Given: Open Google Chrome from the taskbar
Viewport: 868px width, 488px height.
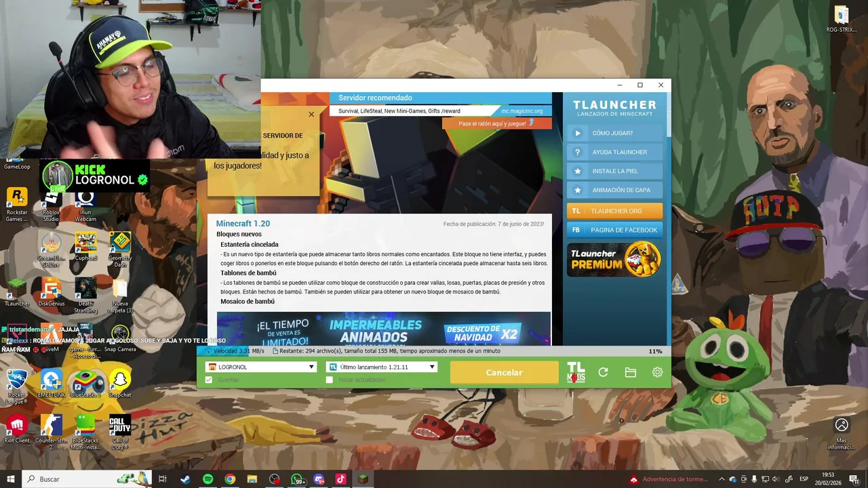Looking at the screenshot, I should [x=230, y=479].
